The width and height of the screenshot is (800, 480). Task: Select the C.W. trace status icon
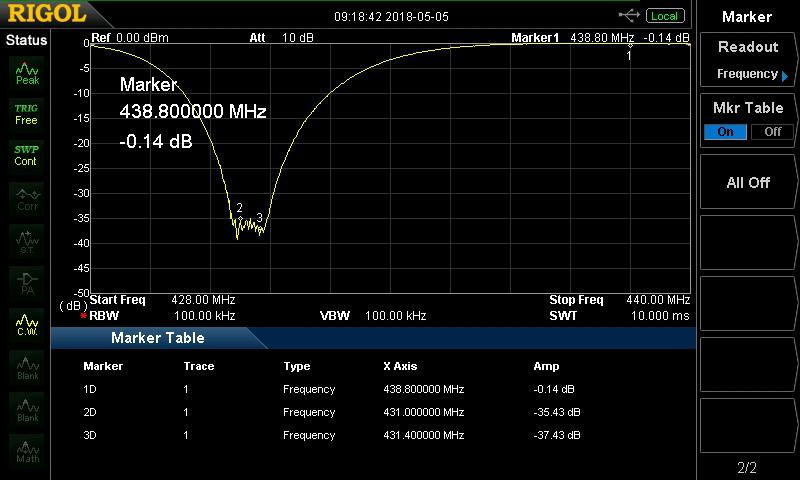coord(27,325)
